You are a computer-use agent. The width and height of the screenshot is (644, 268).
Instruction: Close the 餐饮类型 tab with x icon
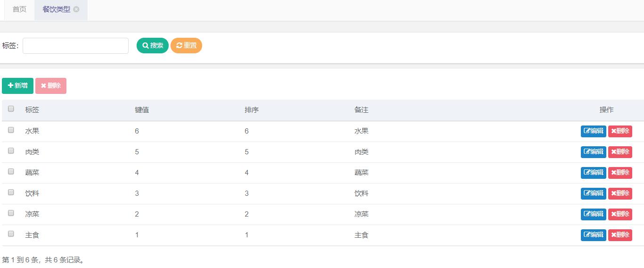coord(76,9)
